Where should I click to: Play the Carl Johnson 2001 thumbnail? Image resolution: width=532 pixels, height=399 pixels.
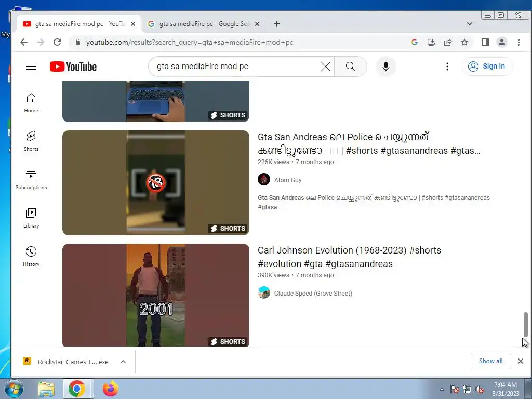point(156,295)
